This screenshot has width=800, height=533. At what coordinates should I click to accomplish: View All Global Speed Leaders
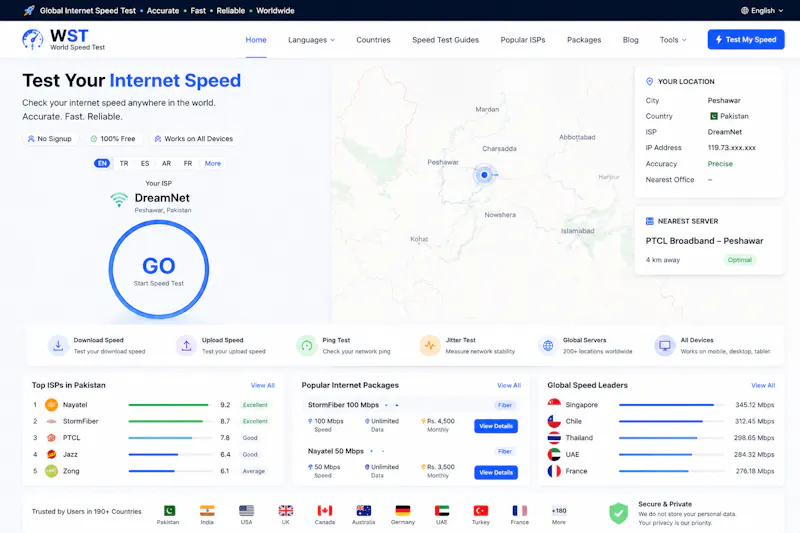(x=763, y=385)
